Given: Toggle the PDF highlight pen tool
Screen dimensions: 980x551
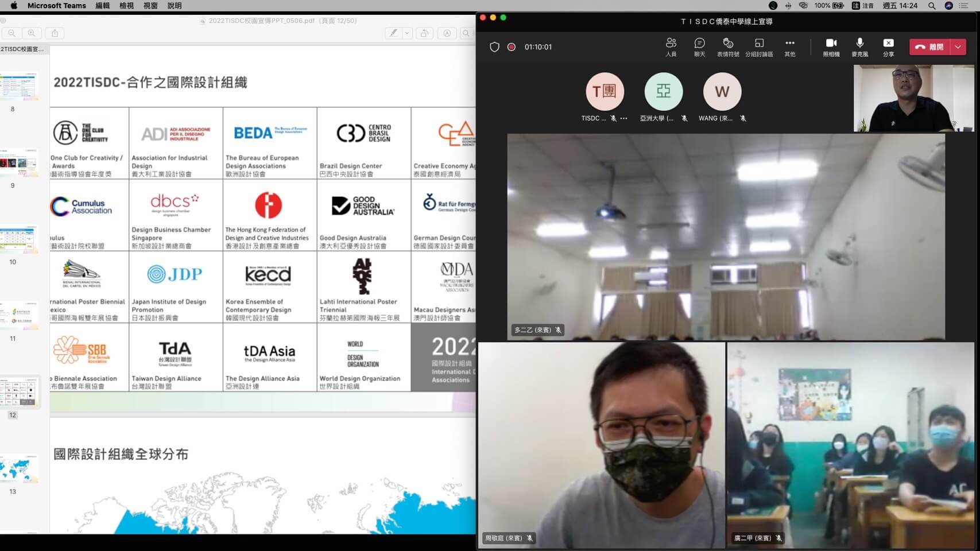Looking at the screenshot, I should click(393, 33).
